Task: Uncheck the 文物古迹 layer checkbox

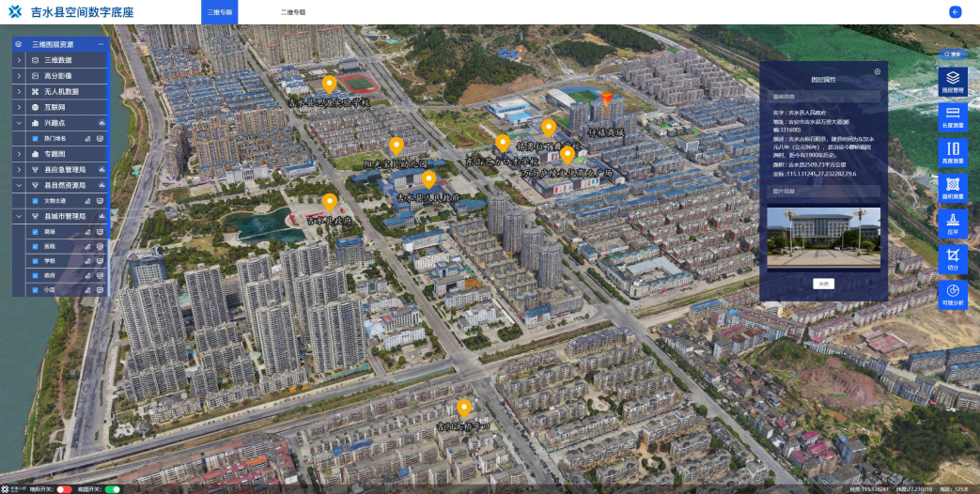Action: click(36, 201)
